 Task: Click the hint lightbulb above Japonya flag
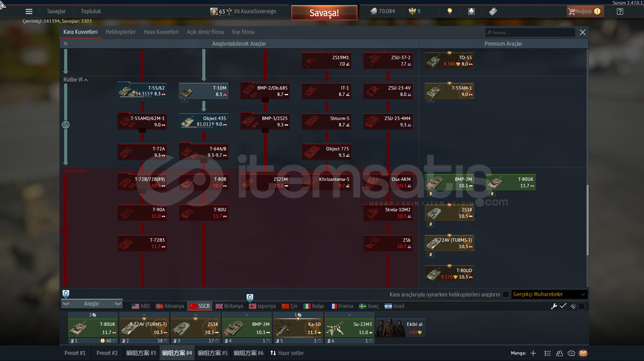click(250, 298)
